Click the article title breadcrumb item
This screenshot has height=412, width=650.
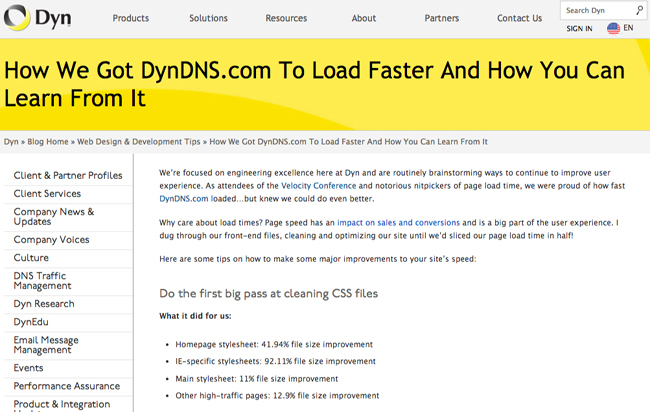point(349,142)
